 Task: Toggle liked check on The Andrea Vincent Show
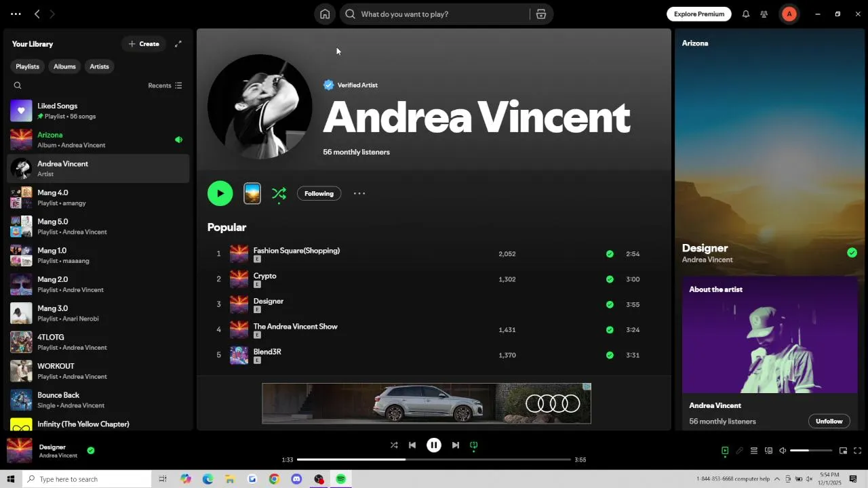coord(610,330)
